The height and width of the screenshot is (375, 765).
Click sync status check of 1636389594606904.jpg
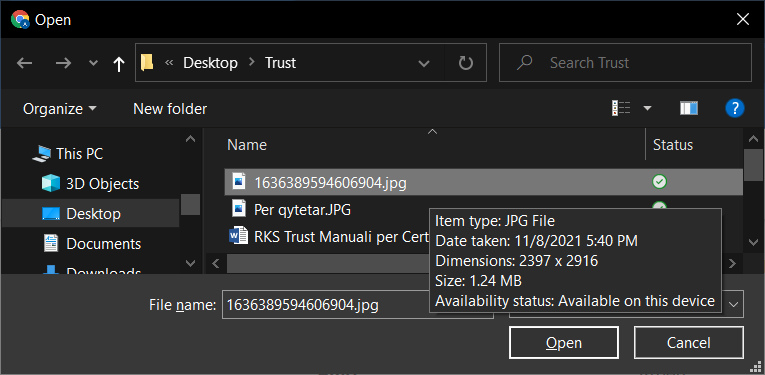tap(660, 182)
